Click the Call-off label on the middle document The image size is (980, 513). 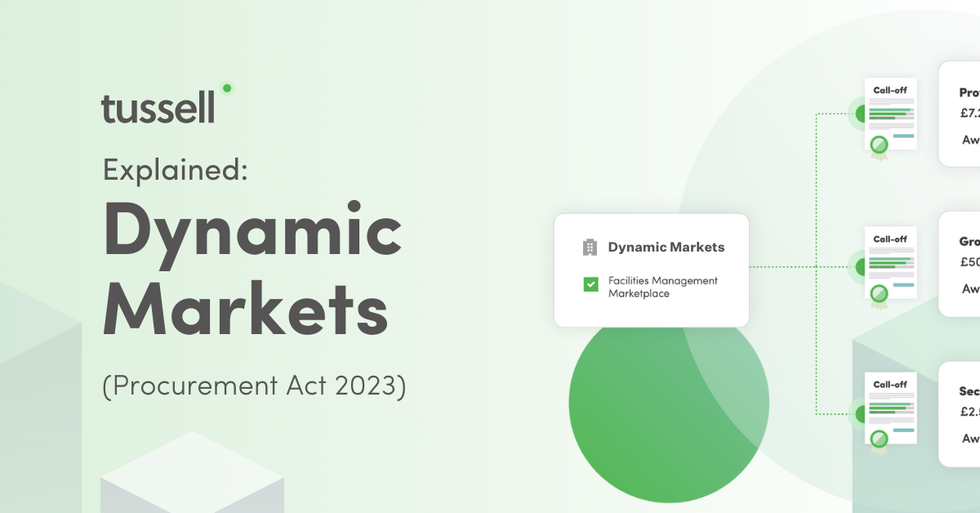pos(890,239)
